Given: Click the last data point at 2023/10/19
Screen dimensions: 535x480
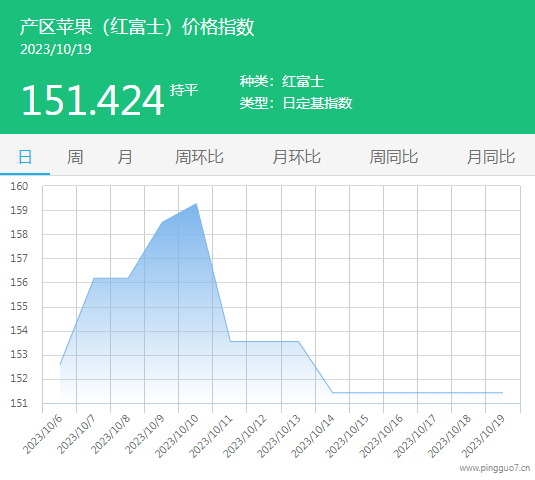Looking at the screenshot, I should click(503, 393).
